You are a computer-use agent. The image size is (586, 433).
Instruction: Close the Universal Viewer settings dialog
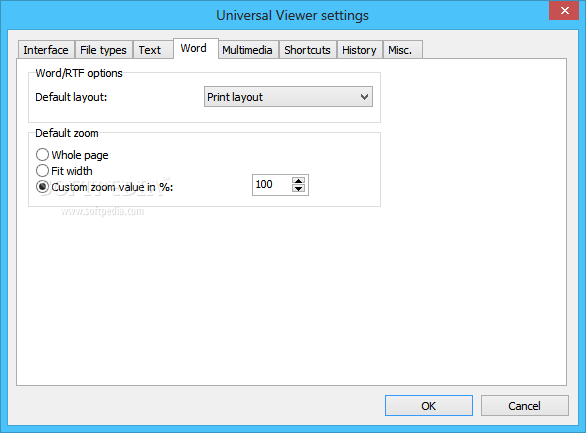point(564,10)
